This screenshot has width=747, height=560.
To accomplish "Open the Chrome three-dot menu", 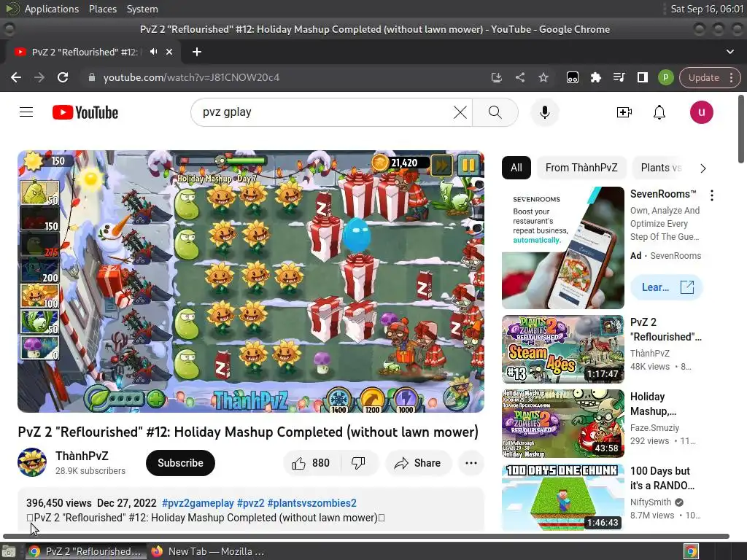I will (x=731, y=77).
